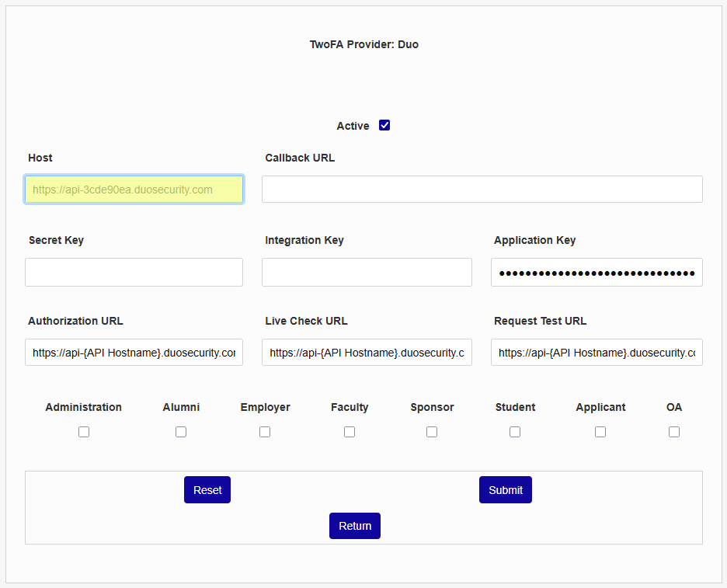Uncheck the Active checkbox

(x=384, y=125)
